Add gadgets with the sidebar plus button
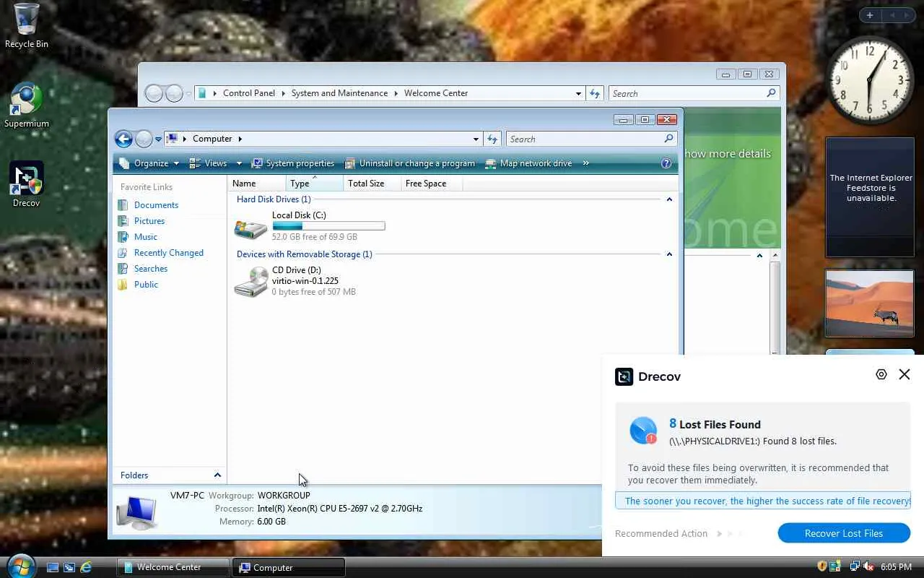The image size is (924, 578). [870, 15]
